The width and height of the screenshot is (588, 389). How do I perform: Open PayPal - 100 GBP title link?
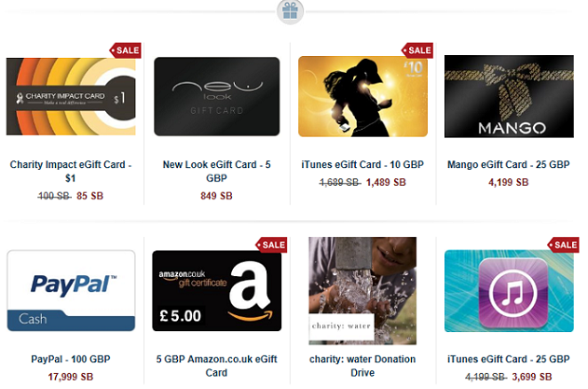(x=71, y=359)
